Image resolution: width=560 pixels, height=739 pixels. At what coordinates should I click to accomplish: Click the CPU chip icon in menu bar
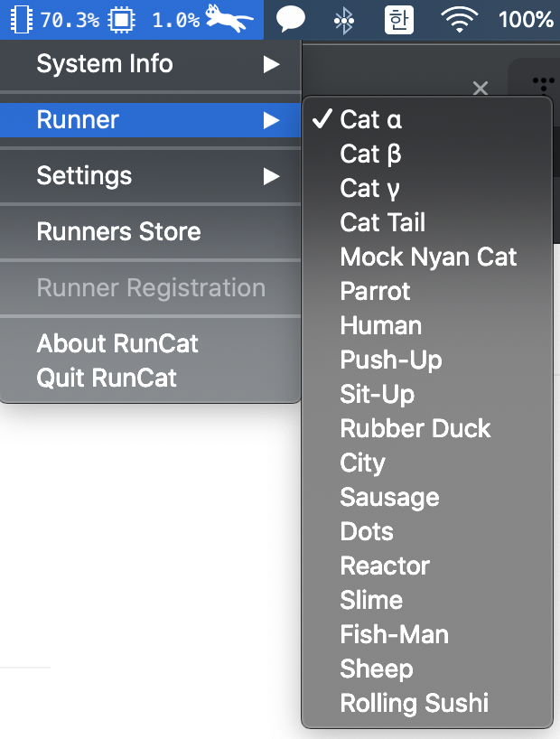(122, 20)
